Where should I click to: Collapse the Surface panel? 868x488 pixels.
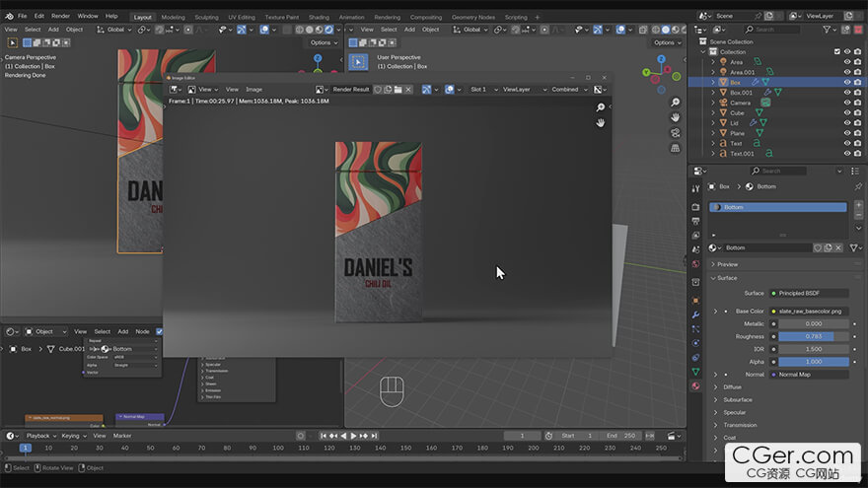point(726,278)
